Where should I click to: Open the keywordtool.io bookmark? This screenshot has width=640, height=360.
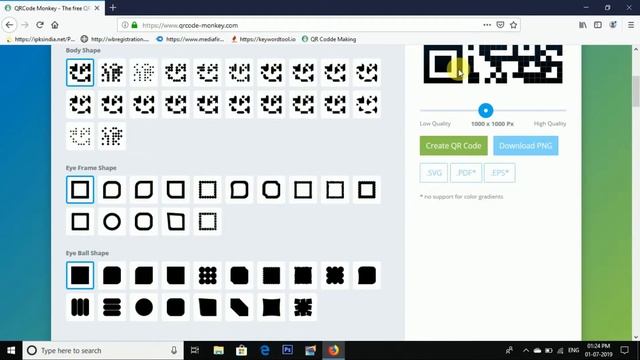pos(263,39)
